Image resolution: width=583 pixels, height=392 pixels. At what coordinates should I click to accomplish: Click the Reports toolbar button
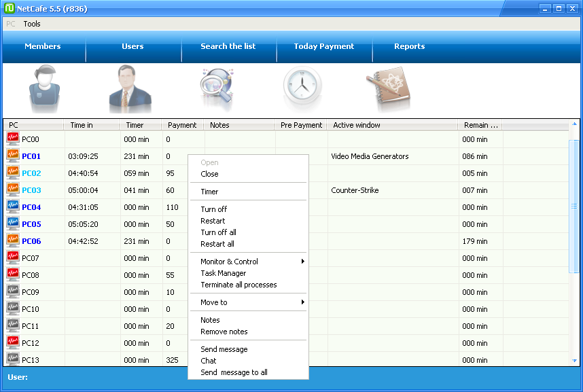pyautogui.click(x=409, y=46)
